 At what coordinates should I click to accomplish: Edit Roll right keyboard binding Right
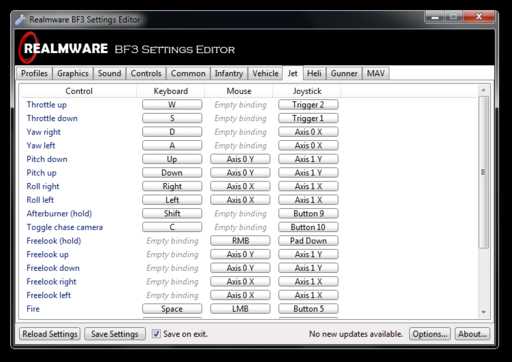[172, 186]
